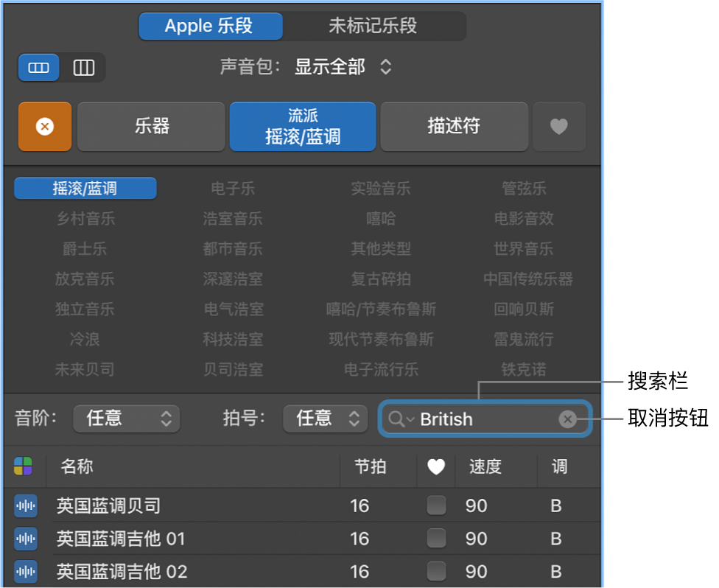The image size is (719, 588).
Task: Sort by the 名称 column header
Action: 77,466
